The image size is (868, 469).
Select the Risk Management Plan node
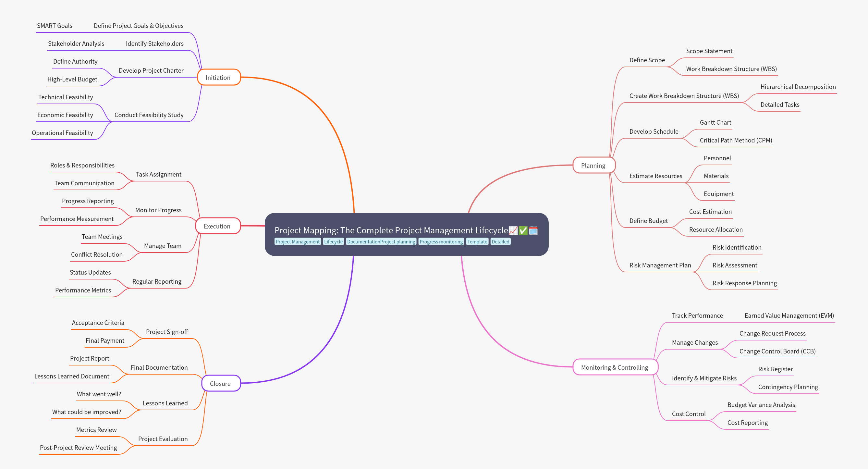point(660,265)
